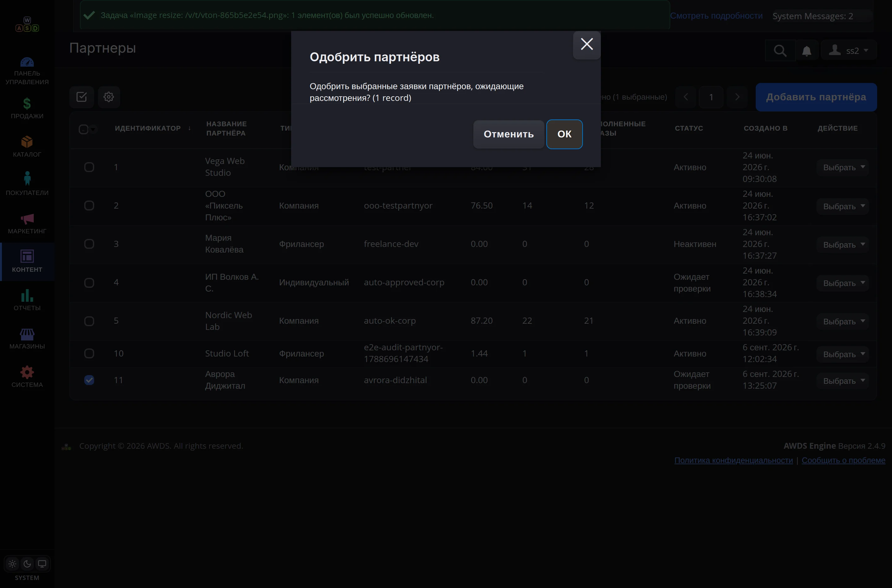Open the mass actions checkbox toolbar icon

coord(81,97)
